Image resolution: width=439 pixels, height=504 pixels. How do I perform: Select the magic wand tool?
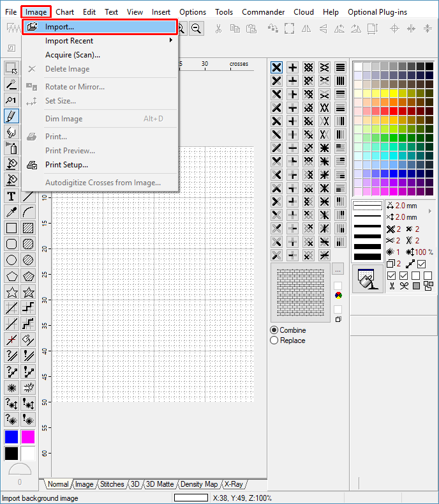pyautogui.click(x=11, y=84)
